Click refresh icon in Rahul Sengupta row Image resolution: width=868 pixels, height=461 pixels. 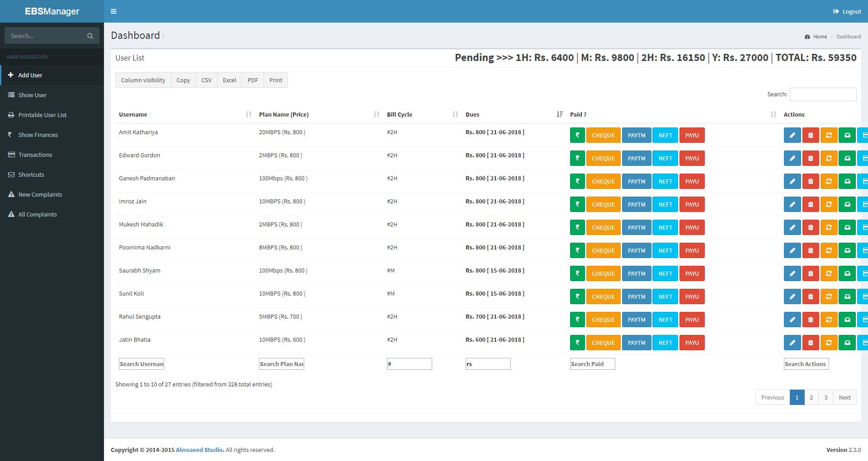coord(829,320)
